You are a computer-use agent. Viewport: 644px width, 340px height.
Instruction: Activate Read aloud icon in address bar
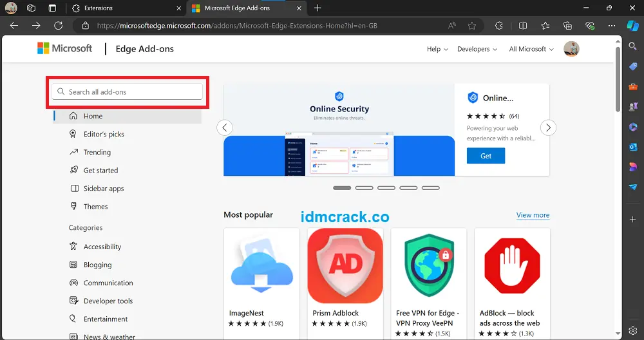click(452, 26)
